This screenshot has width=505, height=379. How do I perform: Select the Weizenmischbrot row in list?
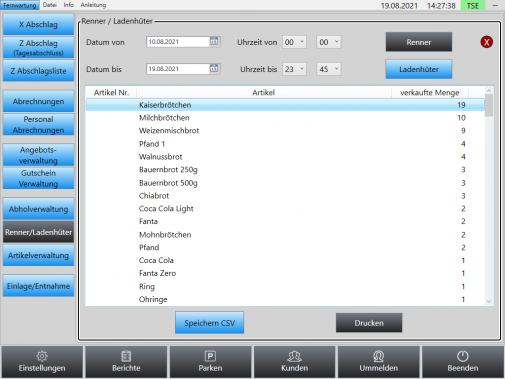(x=285, y=131)
